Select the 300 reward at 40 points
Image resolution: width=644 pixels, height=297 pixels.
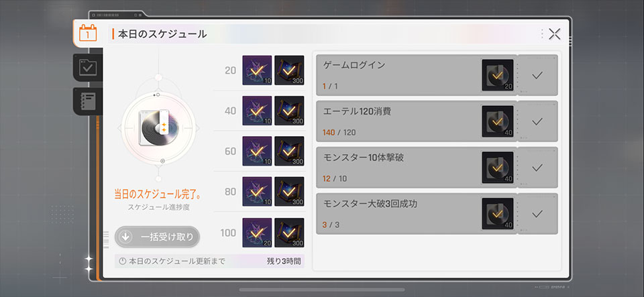(289, 111)
